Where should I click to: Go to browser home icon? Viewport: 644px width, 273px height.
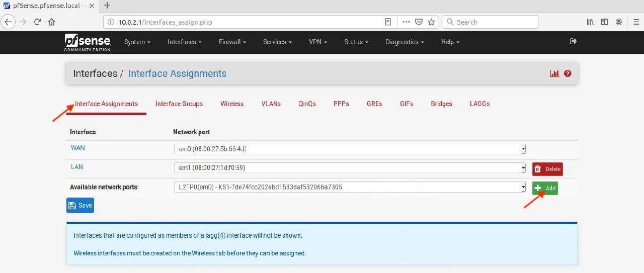pyautogui.click(x=51, y=22)
